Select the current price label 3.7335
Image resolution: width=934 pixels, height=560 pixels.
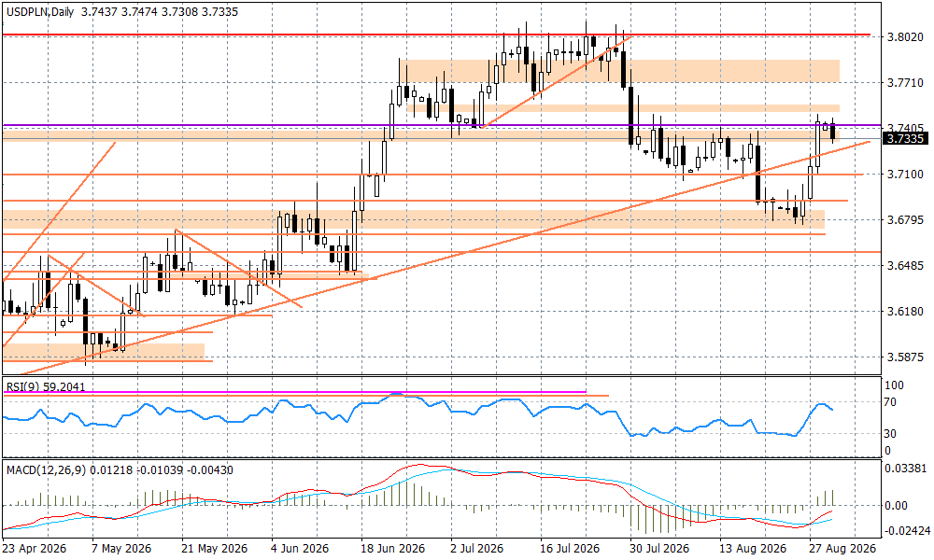point(905,139)
